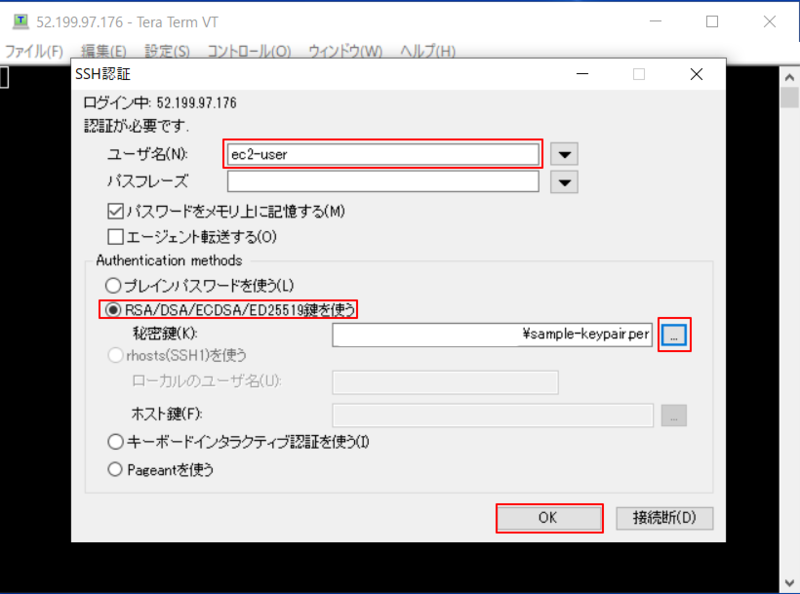Viewport: 800px width, 594px height.
Task: Select RSA/DSA/ECDSA/ED25519鍵を使う authentication
Action: click(x=112, y=309)
